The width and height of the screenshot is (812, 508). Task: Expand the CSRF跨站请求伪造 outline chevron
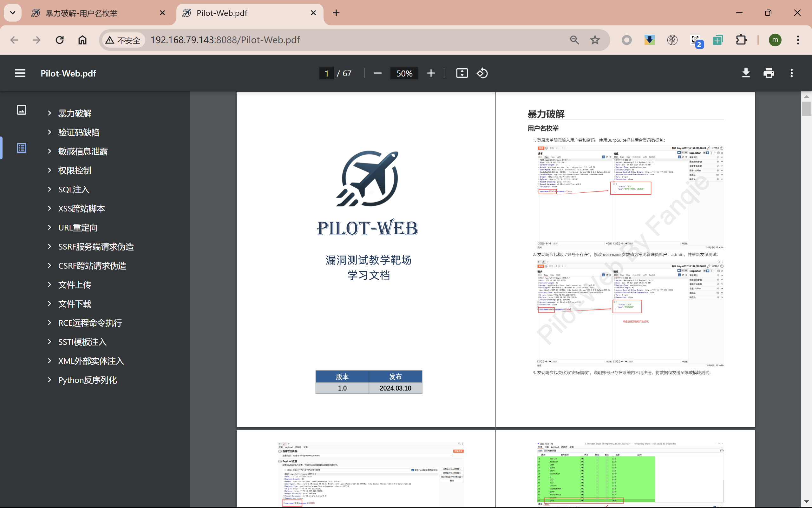pos(49,265)
